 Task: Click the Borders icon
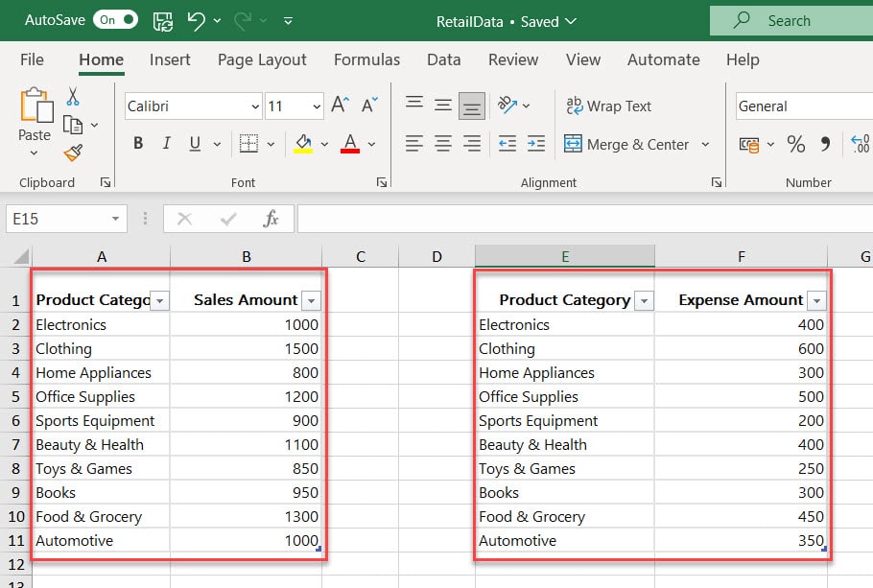tap(248, 144)
